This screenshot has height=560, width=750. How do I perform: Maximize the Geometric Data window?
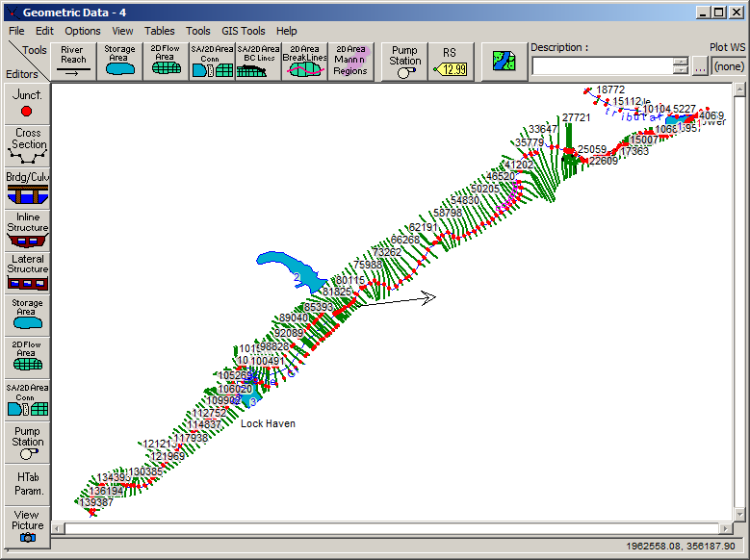tap(719, 13)
